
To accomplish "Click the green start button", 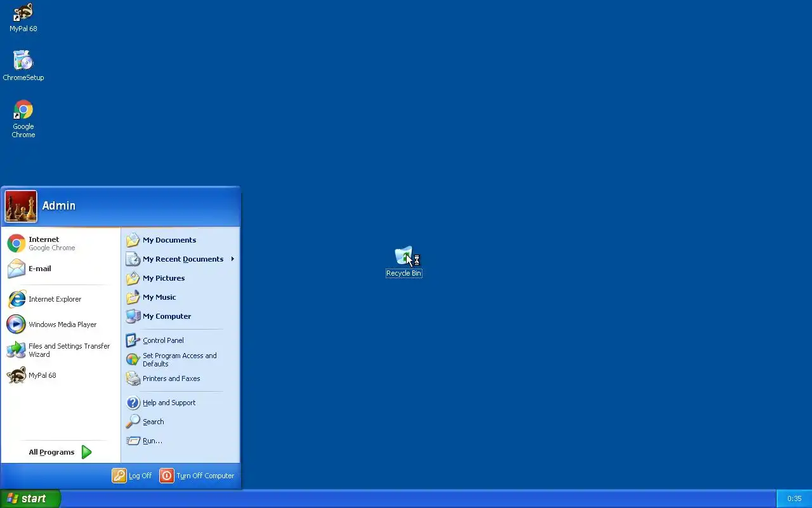I will coord(30,498).
